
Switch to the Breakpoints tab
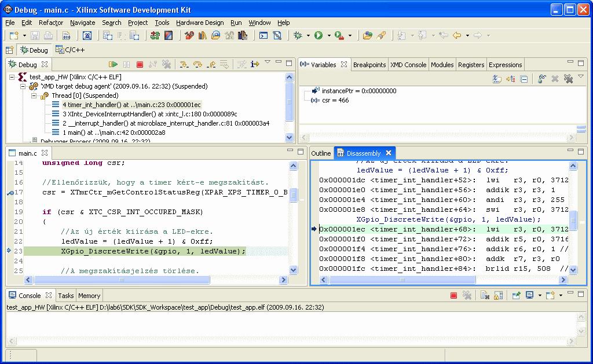coord(369,65)
